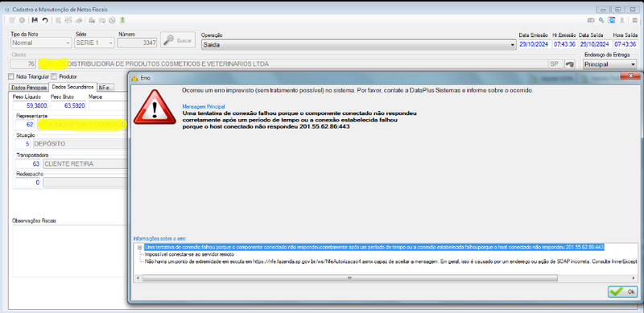This screenshot has height=313, width=644.
Task: Click the red warning triangle in Erro dialog
Action: [x=155, y=108]
